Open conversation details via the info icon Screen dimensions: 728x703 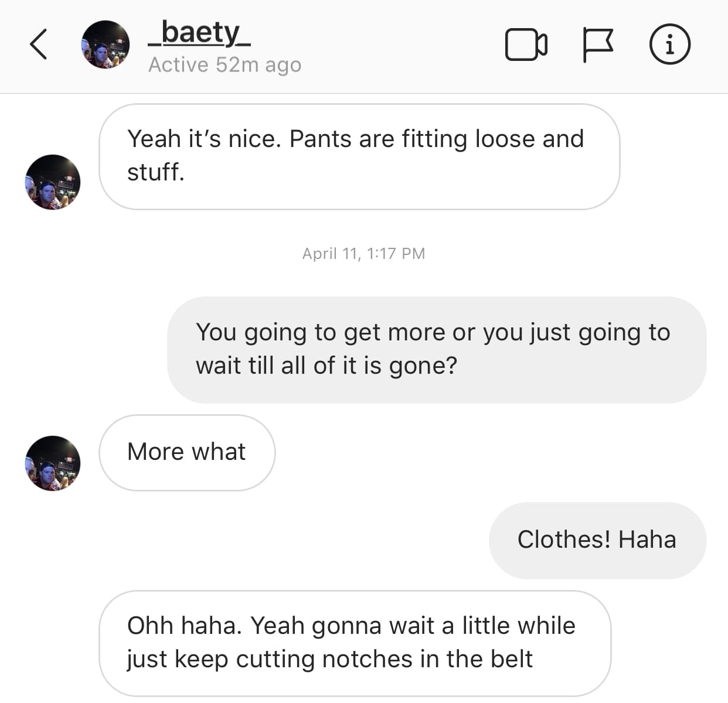(669, 45)
